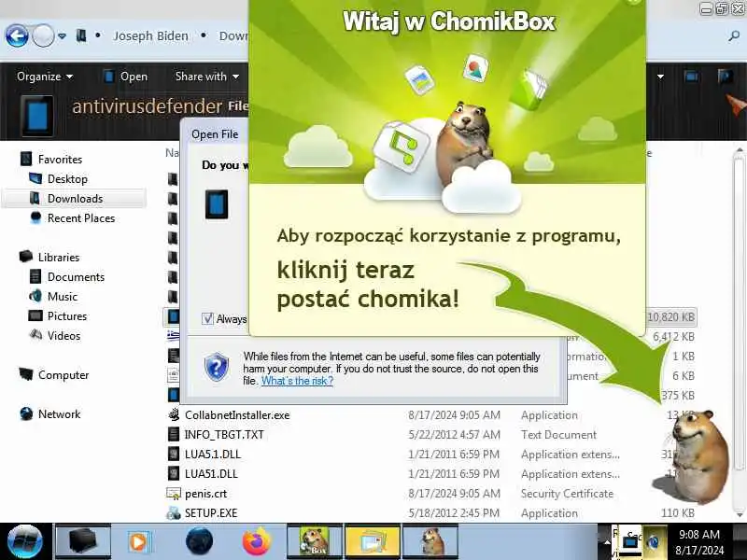This screenshot has width=747, height=560.
Task: Click the blue shield question icon
Action: click(x=217, y=367)
